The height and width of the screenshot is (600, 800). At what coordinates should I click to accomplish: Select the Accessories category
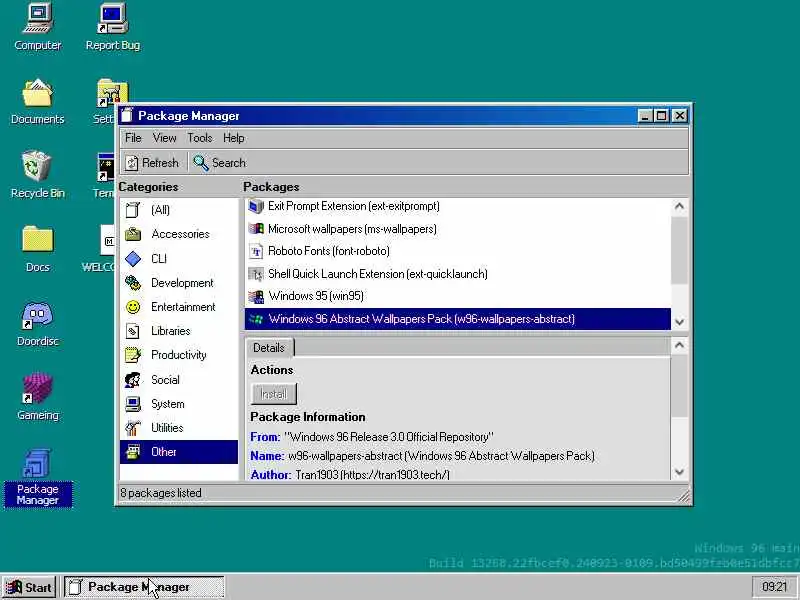[179, 234]
